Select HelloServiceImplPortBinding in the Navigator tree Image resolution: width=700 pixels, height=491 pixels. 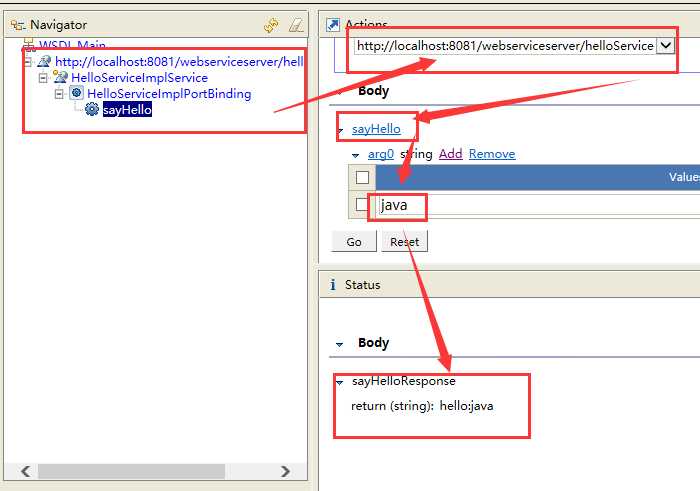click(x=169, y=93)
